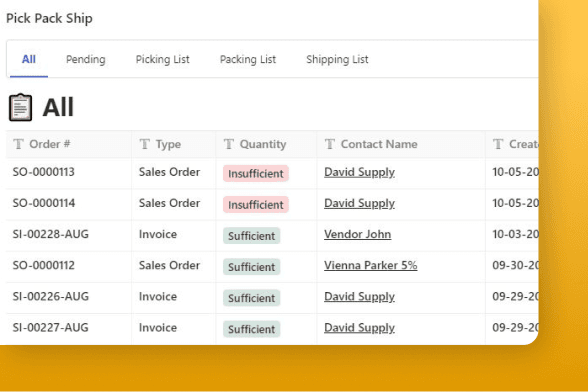The image size is (588, 392).
Task: Select order row SO-0000112
Action: 272,266
